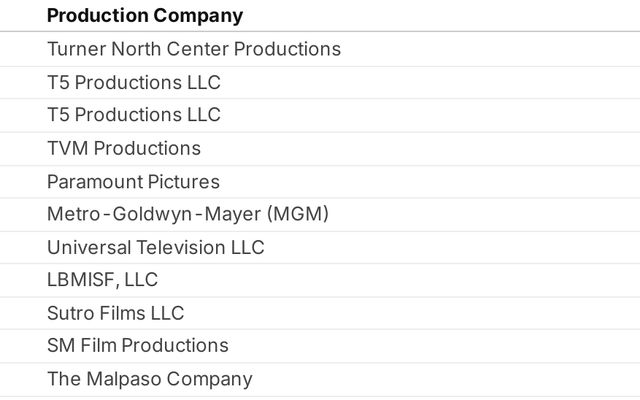Select the Turner North Center Productions cell
640x400 pixels.
tap(193, 49)
